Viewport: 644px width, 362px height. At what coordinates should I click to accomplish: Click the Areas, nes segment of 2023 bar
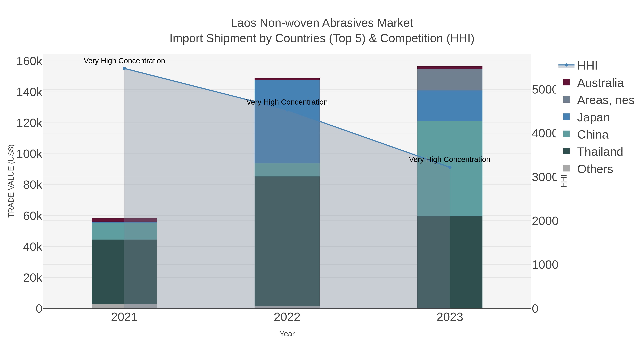point(450,80)
